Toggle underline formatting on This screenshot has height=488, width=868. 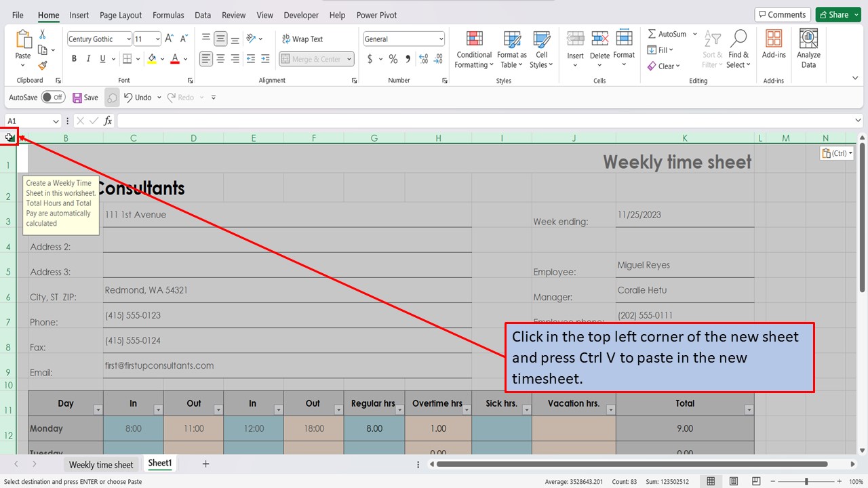102,58
